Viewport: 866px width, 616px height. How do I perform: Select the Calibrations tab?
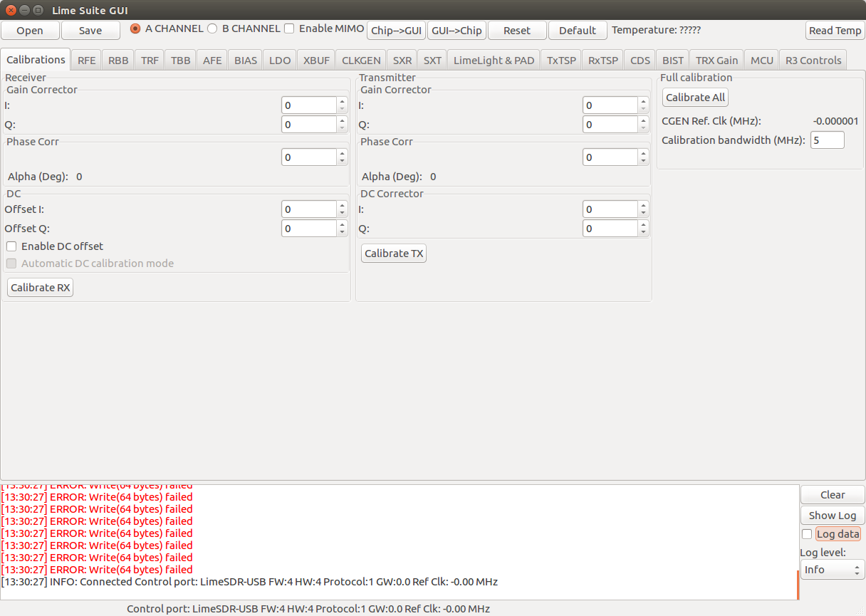click(x=36, y=60)
